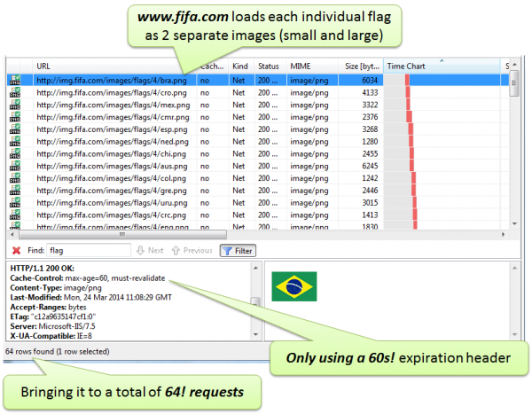Sort by the Size [byt... column header
The width and height of the screenshot is (532, 414).
[x=361, y=66]
